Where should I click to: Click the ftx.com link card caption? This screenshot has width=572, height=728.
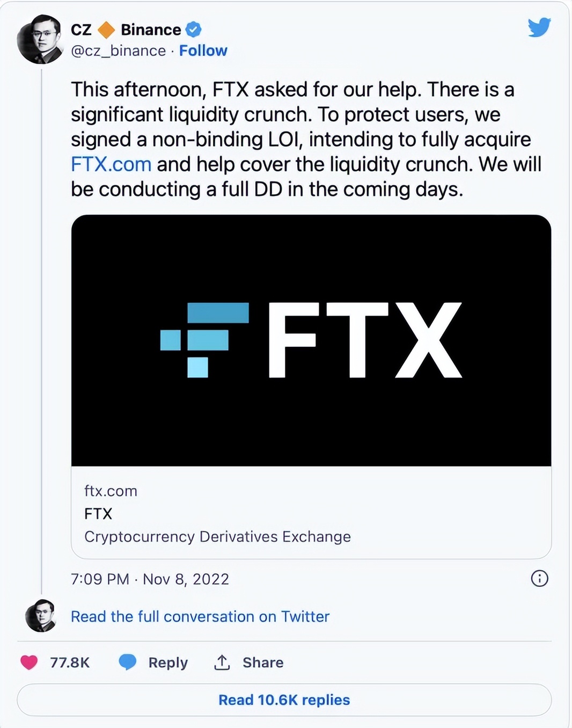pyautogui.click(x=111, y=490)
